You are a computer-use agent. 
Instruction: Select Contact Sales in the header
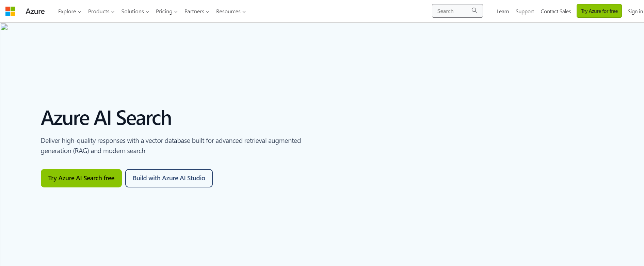556,12
